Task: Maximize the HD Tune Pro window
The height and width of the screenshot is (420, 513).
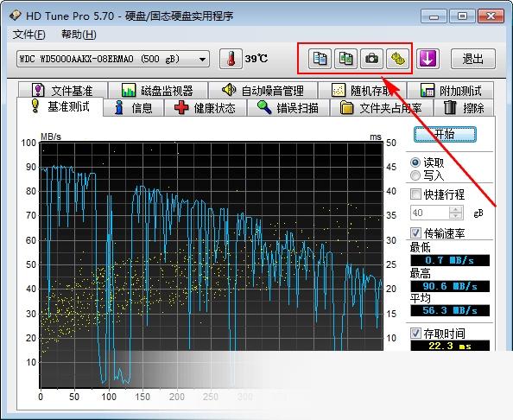Action: 462,16
